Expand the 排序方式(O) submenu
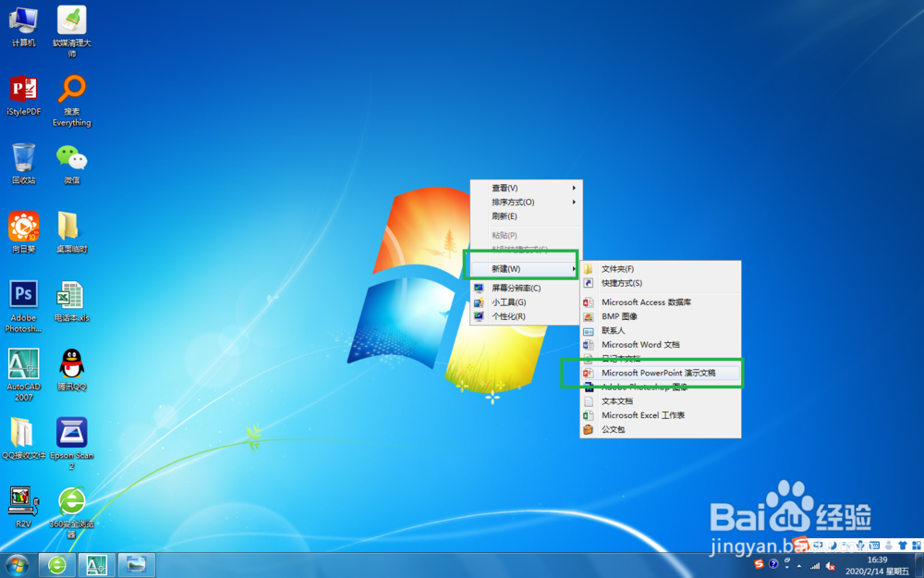Viewport: 924px width, 578px height. tap(526, 202)
